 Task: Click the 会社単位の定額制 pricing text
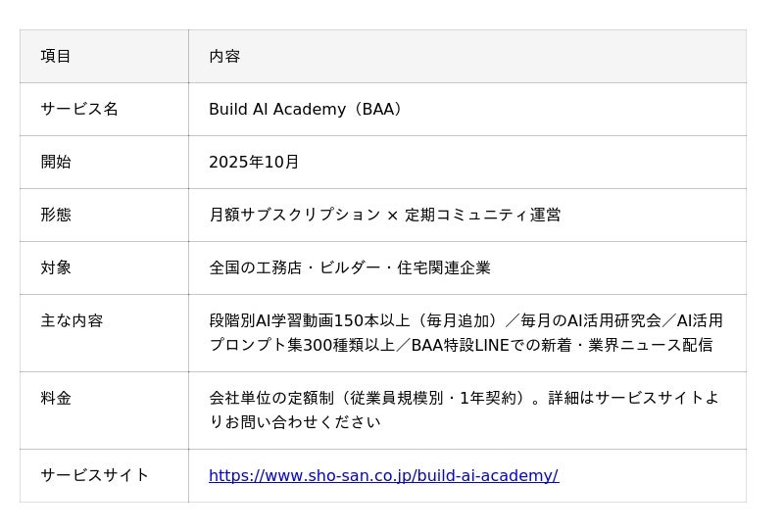pos(271,399)
